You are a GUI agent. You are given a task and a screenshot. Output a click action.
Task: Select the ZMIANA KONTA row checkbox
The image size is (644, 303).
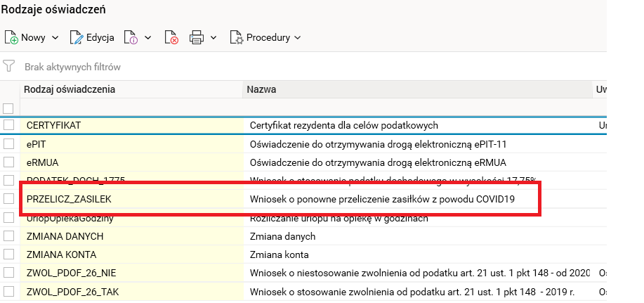(x=8, y=254)
